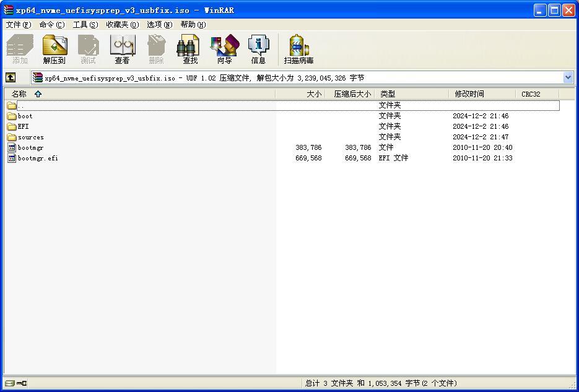This screenshot has height=392, width=579.
Task: Open the Help (帮助) menu
Action: tap(193, 25)
